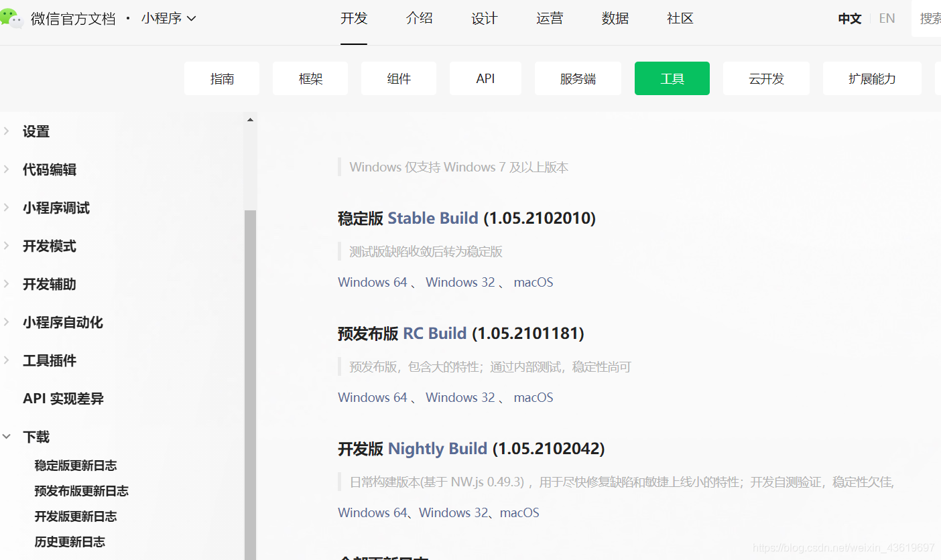Expand the 开发模式 sidebar chevron
This screenshot has width=941, height=560.
7,246
